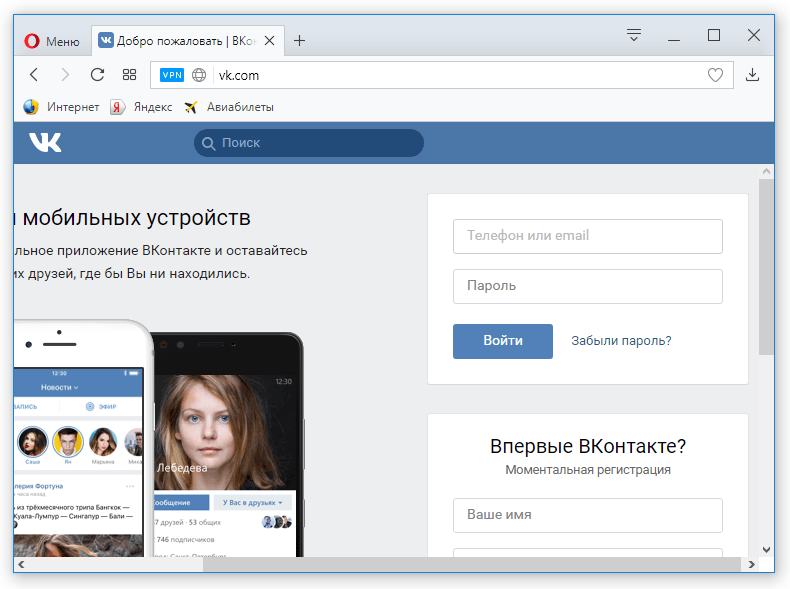Click the search magnifier icon
The width and height of the screenshot is (790, 589).
click(x=208, y=144)
